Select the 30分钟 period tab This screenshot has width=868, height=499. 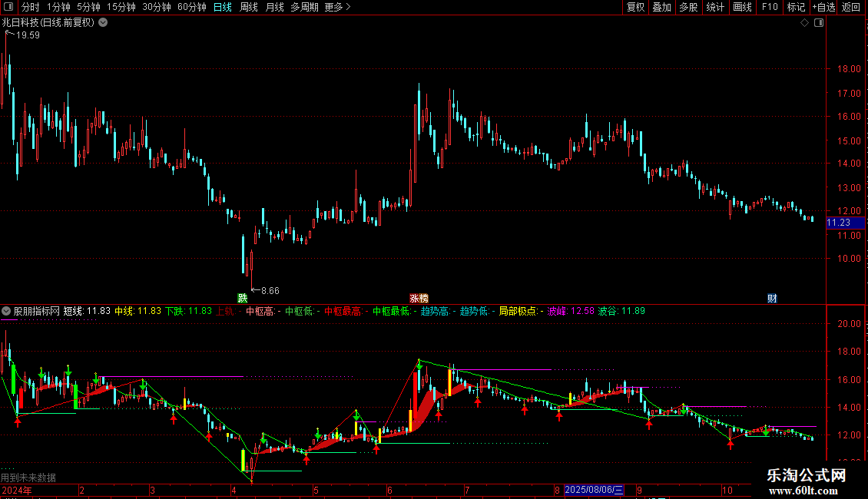click(x=156, y=7)
